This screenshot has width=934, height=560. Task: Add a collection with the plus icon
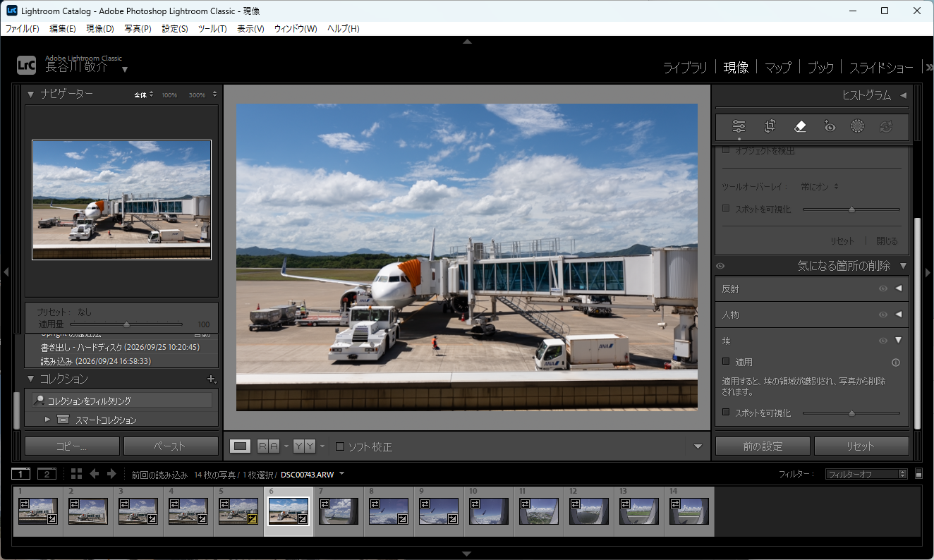coord(211,379)
